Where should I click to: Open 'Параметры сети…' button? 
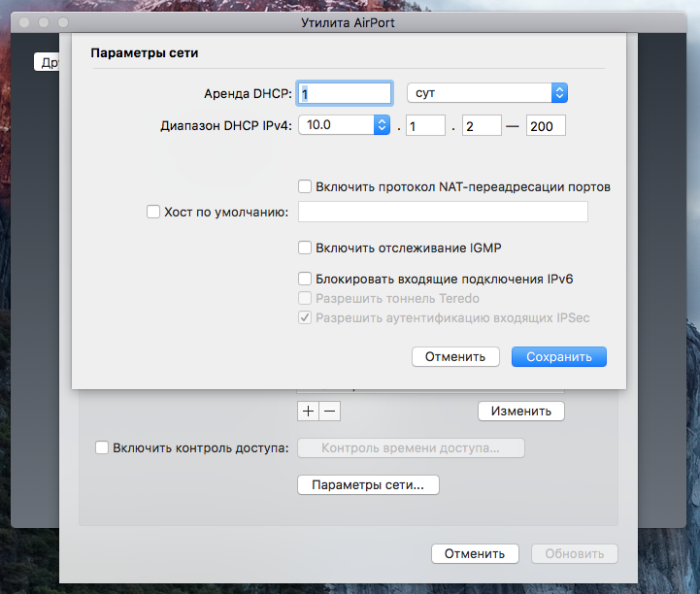(368, 484)
